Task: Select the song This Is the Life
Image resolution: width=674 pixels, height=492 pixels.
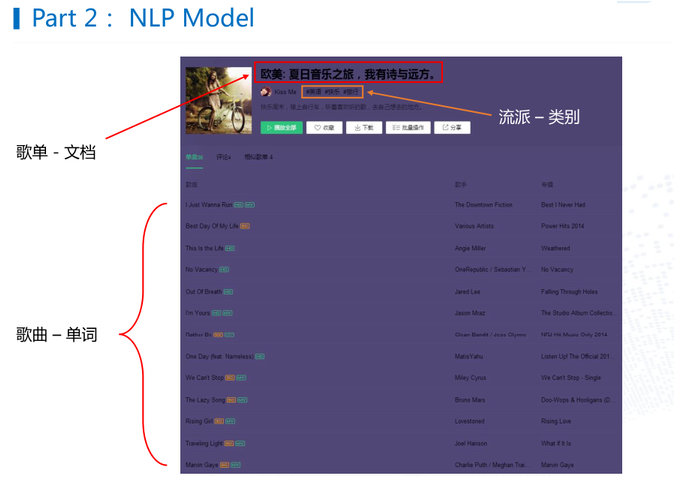Action: pos(205,248)
